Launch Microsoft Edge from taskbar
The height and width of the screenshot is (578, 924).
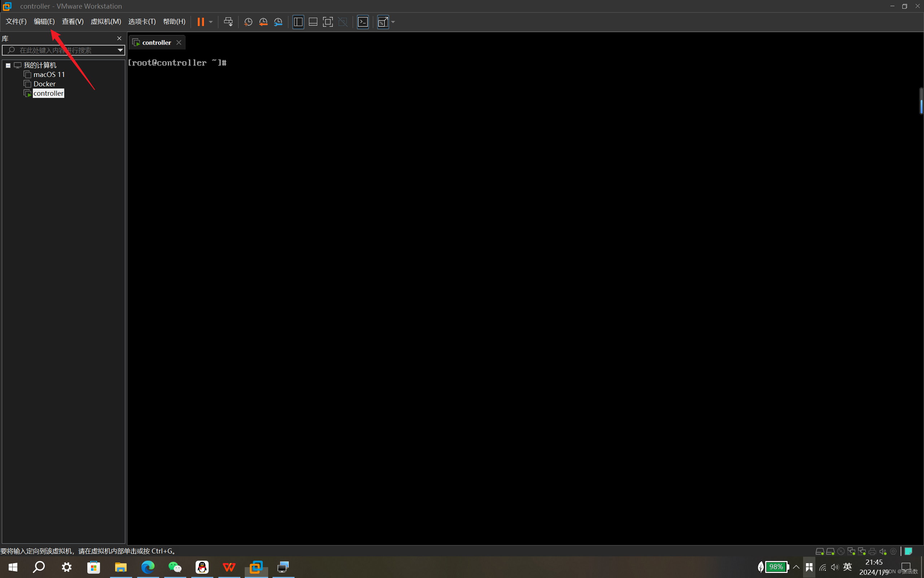click(x=148, y=567)
